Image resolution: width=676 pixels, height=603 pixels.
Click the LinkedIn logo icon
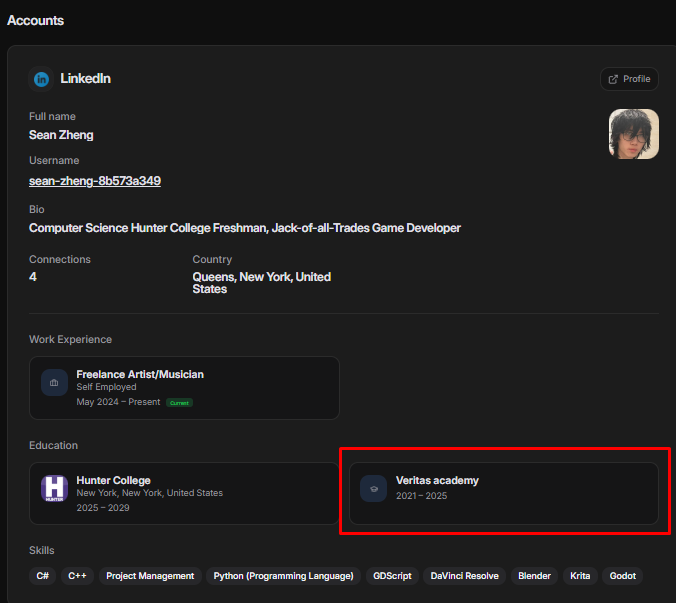[x=41, y=79]
